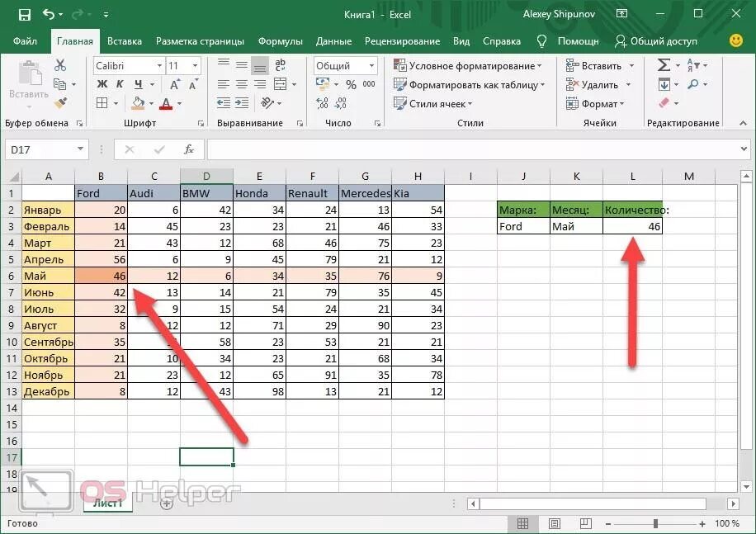
Task: Apply thousands separator 000 format
Action: 369,84
